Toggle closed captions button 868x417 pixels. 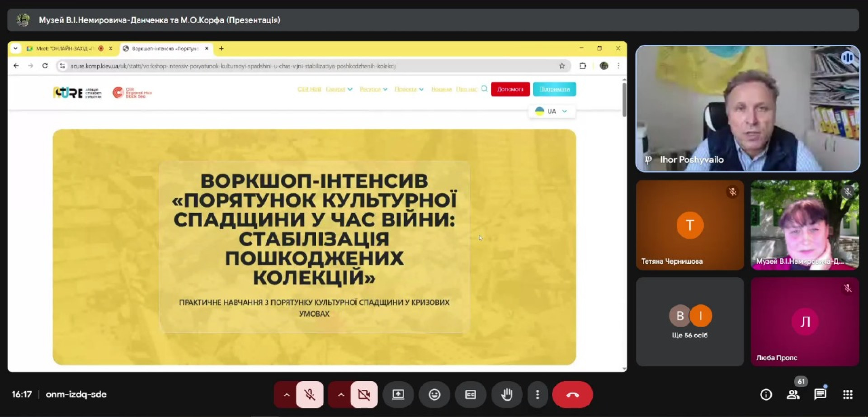click(471, 395)
